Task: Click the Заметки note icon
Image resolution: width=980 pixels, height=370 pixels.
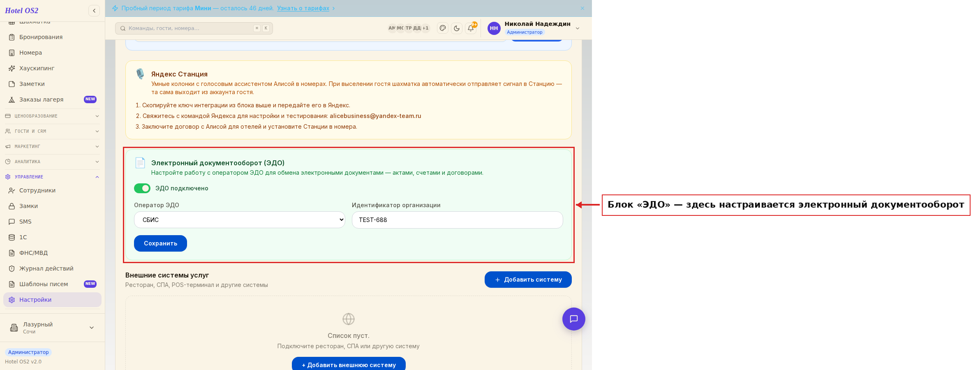Action: (12, 84)
